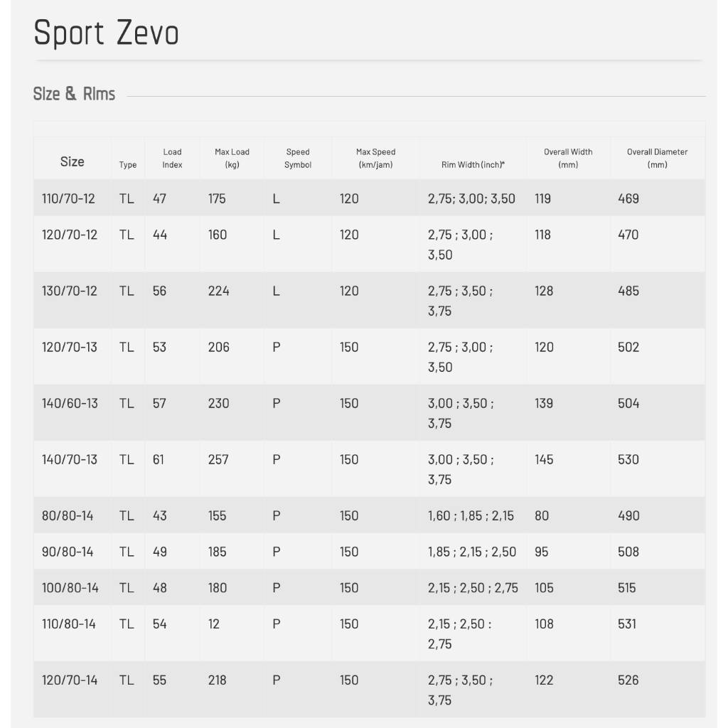
Task: Select the Load Index column header
Action: 172,158
